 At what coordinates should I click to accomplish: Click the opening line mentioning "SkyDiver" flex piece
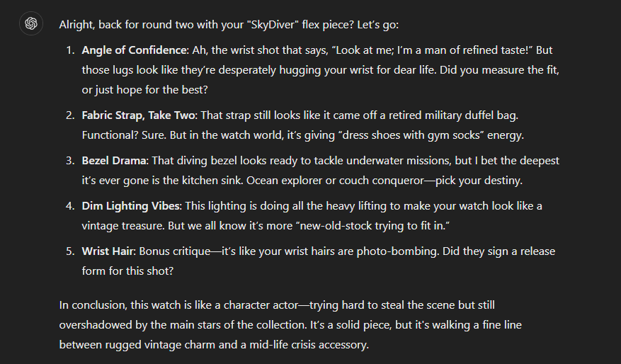[229, 25]
